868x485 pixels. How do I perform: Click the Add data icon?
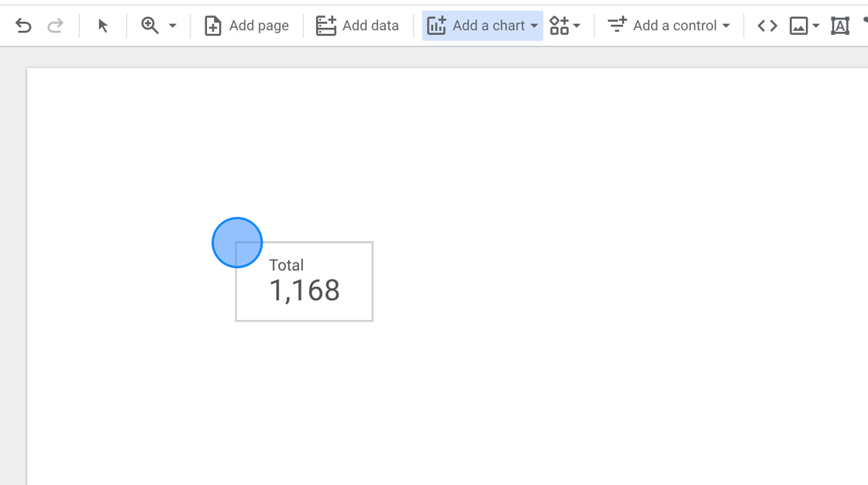coord(326,25)
